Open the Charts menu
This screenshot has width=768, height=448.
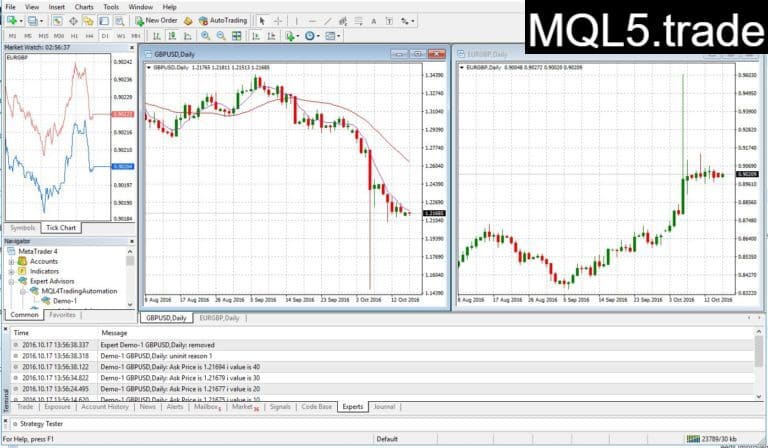84,6
